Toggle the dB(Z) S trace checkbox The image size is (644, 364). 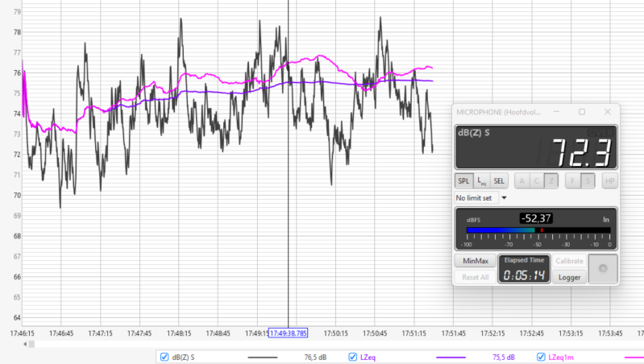(x=164, y=357)
